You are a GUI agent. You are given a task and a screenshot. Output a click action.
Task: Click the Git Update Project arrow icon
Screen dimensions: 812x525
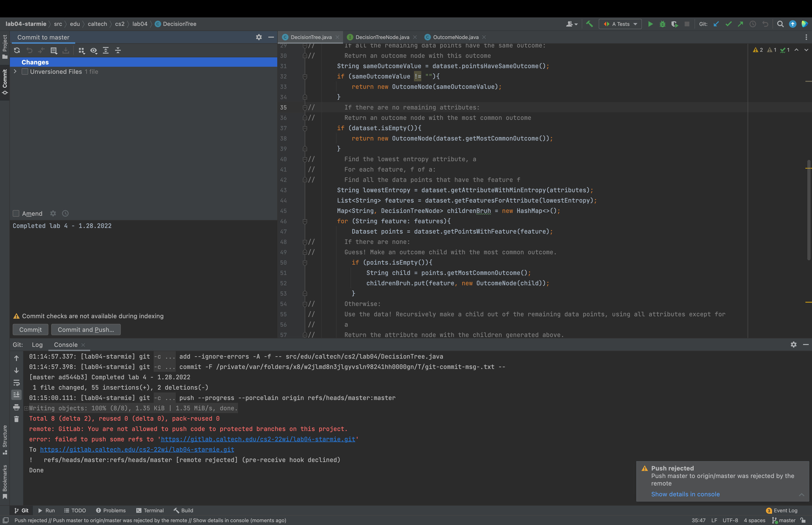click(x=716, y=24)
